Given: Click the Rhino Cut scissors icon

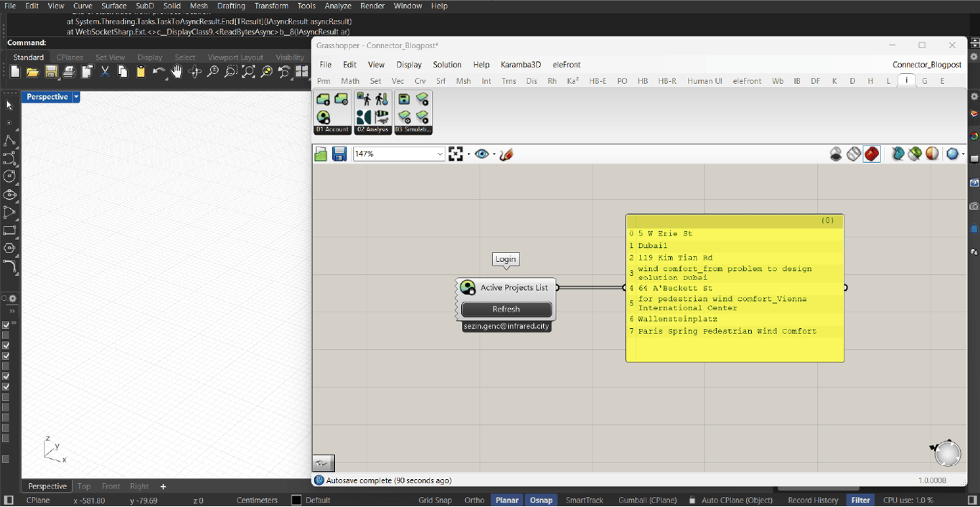Looking at the screenshot, I should [105, 72].
